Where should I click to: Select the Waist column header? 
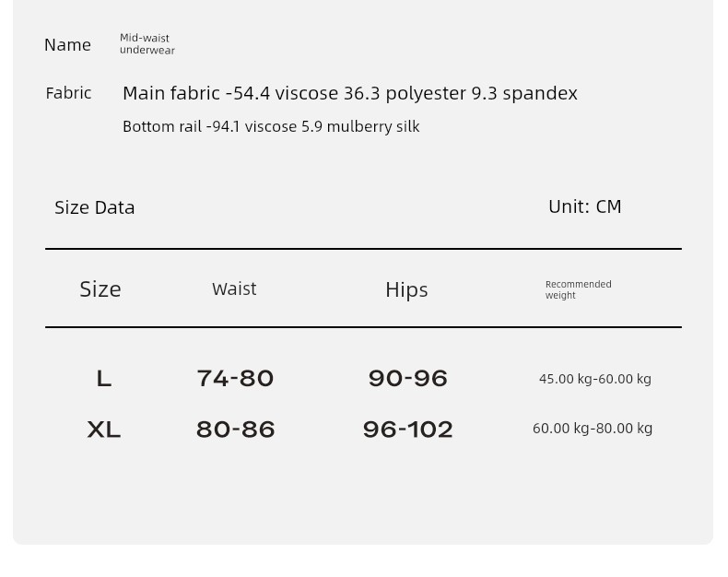click(234, 289)
